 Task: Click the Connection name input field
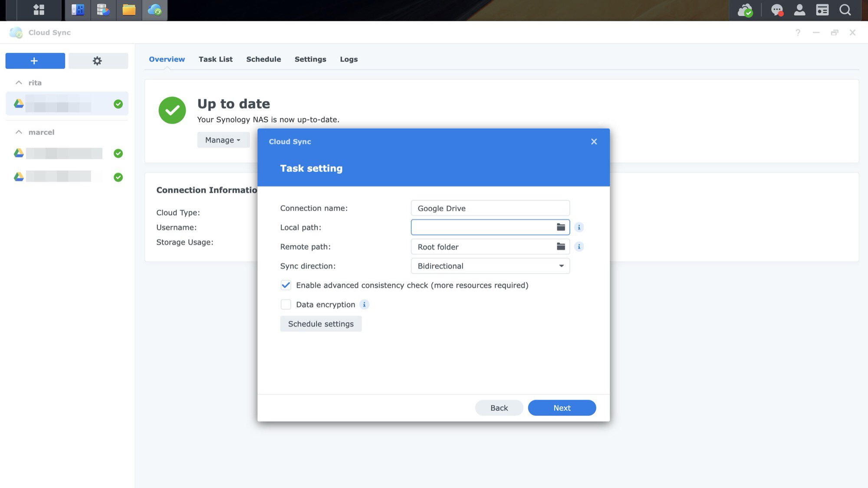point(490,208)
